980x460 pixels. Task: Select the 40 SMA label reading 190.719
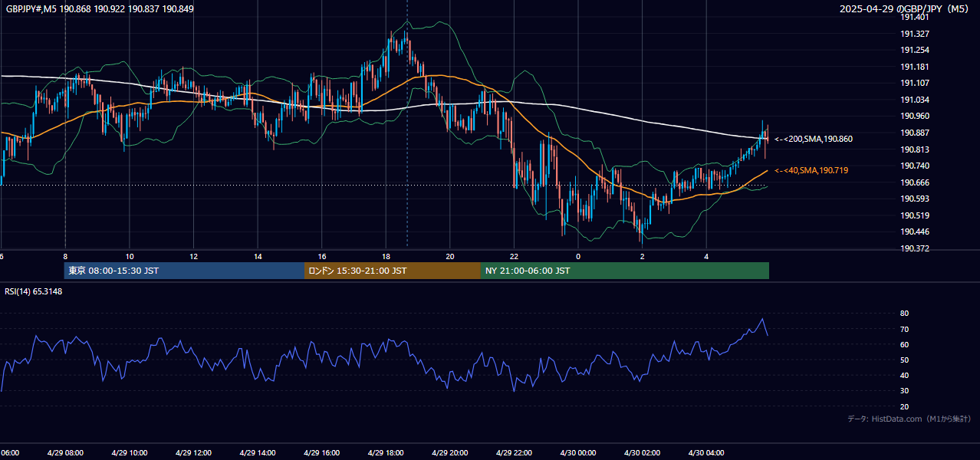pos(811,170)
